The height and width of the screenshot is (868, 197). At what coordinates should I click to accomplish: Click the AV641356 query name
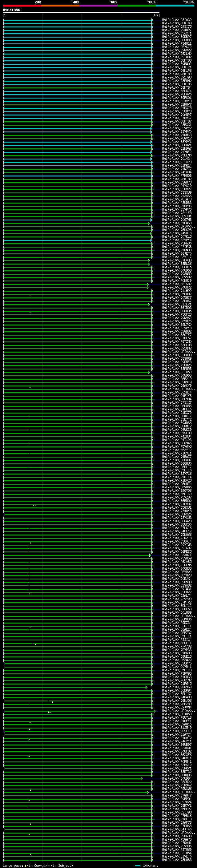[x=11, y=10]
